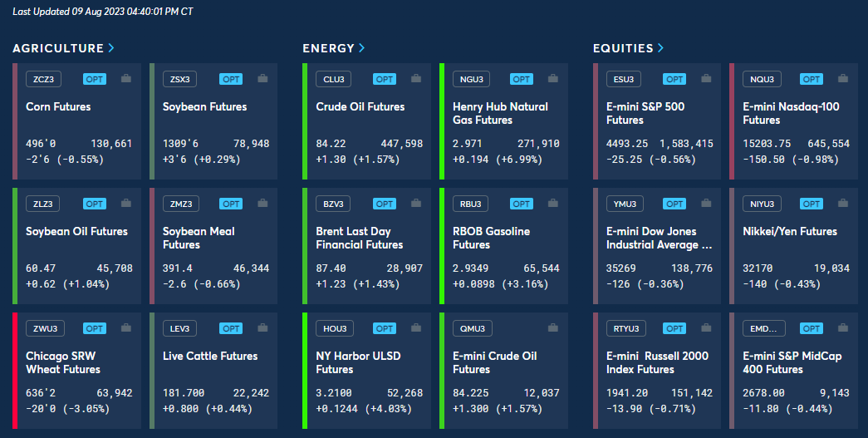The height and width of the screenshot is (438, 868).
Task: Click OPT badge on E-mini Nasdaq-100 card
Action: 812,79
